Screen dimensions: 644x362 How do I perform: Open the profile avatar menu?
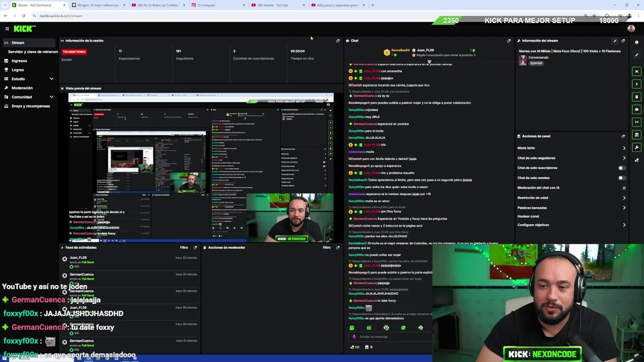coord(631,29)
